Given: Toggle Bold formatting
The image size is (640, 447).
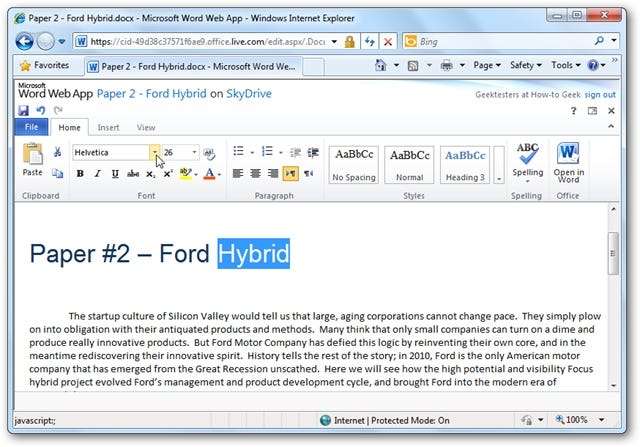Looking at the screenshot, I should 80,174.
